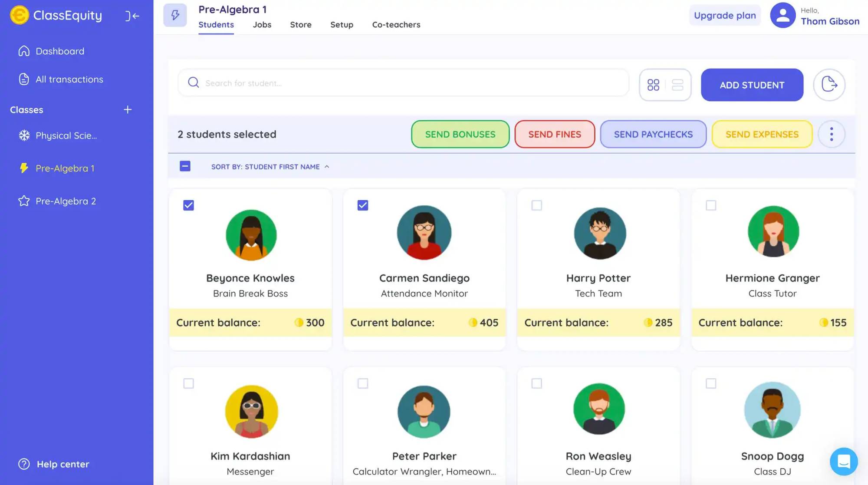Open All transactions in the sidebar
Viewport: 868px width, 485px height.
[x=69, y=79]
